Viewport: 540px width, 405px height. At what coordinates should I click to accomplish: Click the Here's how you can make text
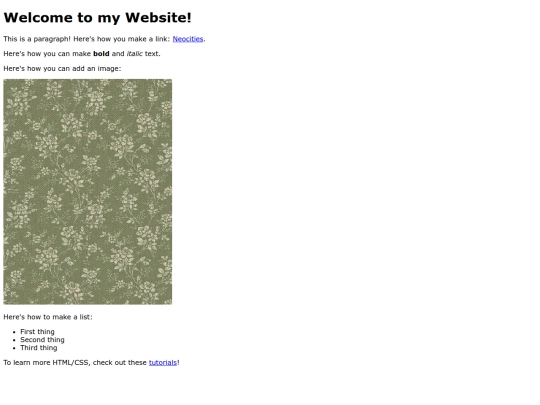47,54
